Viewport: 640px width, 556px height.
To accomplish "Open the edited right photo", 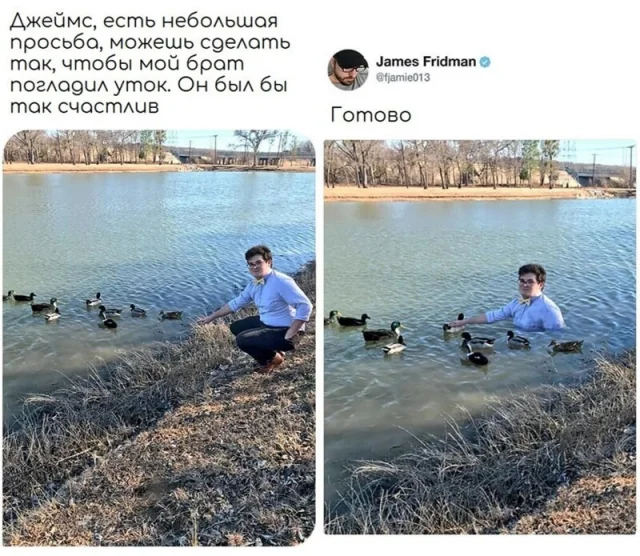I will [480, 337].
